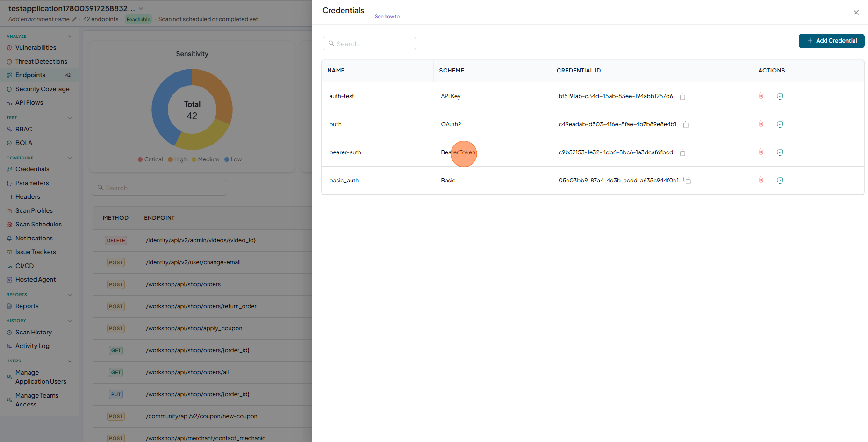Focus the endpoints search field
The width and height of the screenshot is (868, 442).
tap(159, 188)
